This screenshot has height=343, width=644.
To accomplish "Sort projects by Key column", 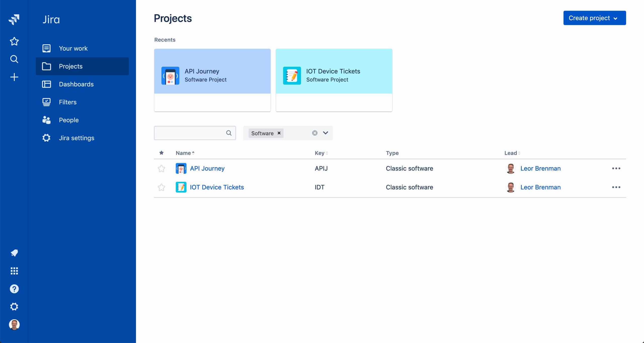I will pyautogui.click(x=321, y=153).
